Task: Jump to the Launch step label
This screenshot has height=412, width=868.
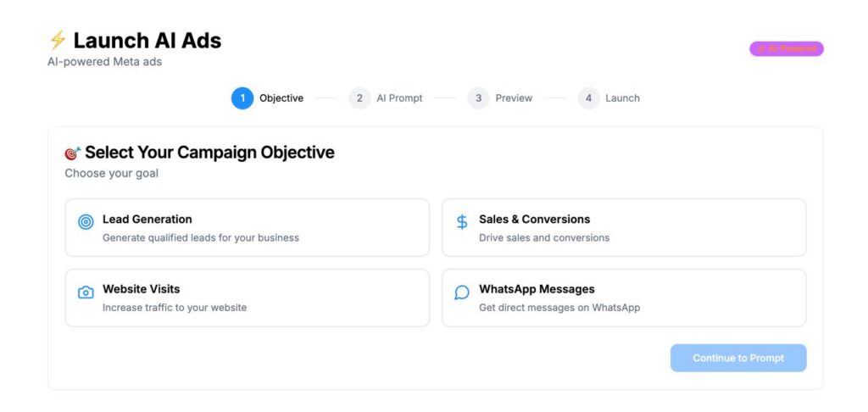Action: pos(622,98)
